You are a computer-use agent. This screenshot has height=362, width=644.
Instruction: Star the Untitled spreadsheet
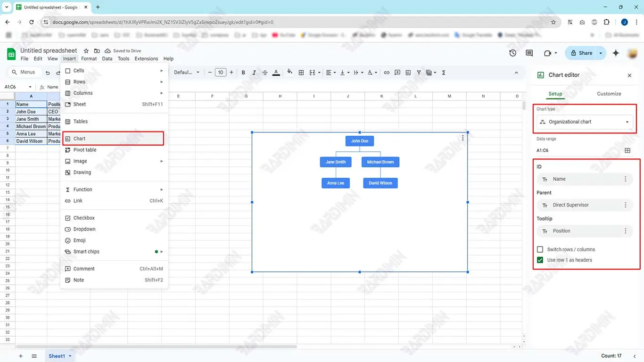click(86, 51)
